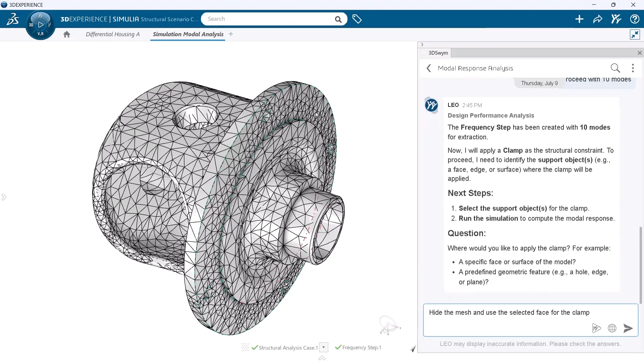The height and width of the screenshot is (362, 644).
Task: Click the globe icon in chat input
Action: coord(612,328)
